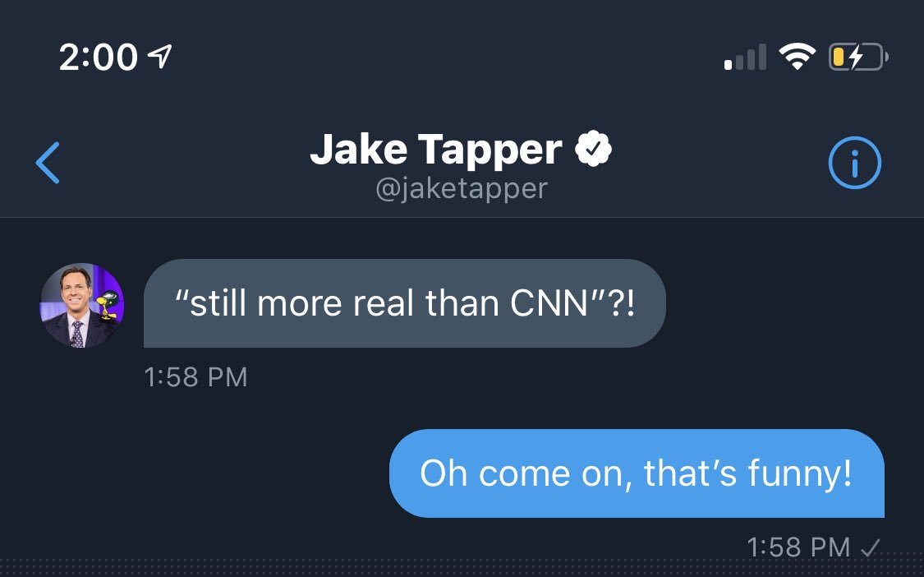Viewport: 924px width, 577px height.
Task: Open Jake Tapper's profile picture
Action: point(81,305)
